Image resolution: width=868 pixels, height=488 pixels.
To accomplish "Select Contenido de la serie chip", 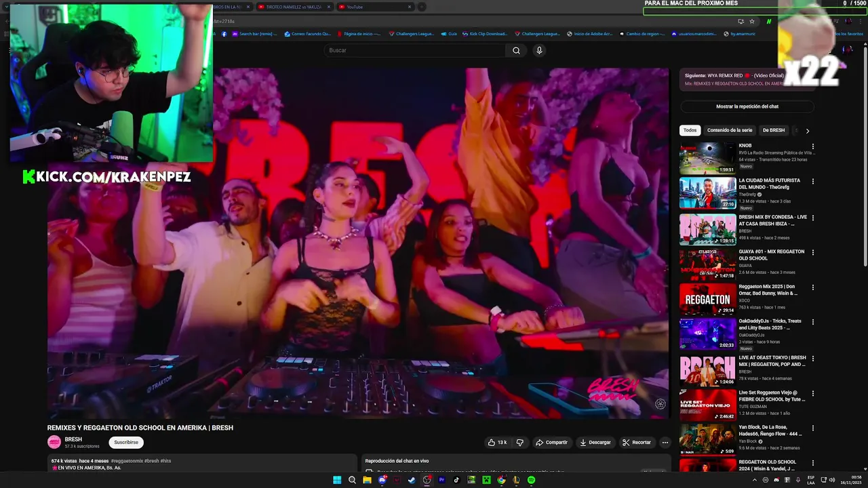I will (x=730, y=130).
